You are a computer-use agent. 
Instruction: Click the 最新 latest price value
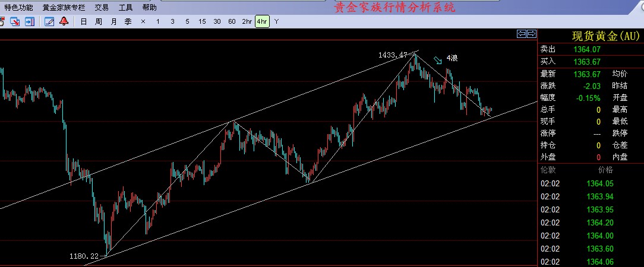(587, 74)
